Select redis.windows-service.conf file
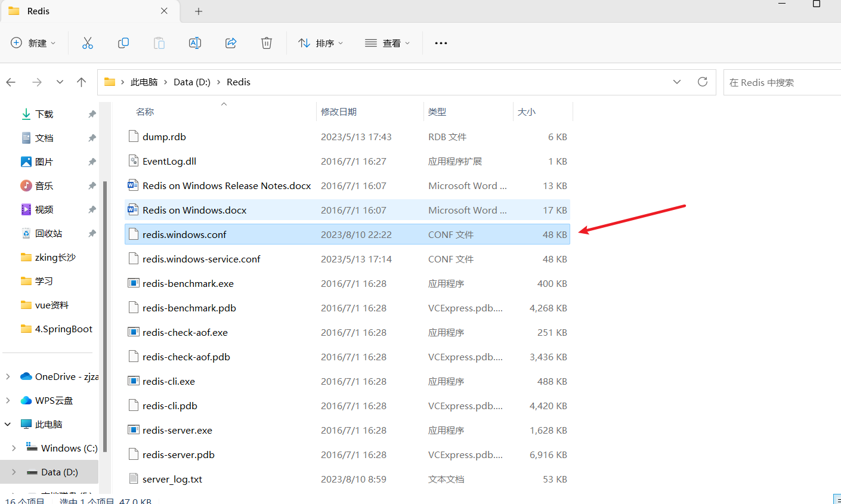 347,259
